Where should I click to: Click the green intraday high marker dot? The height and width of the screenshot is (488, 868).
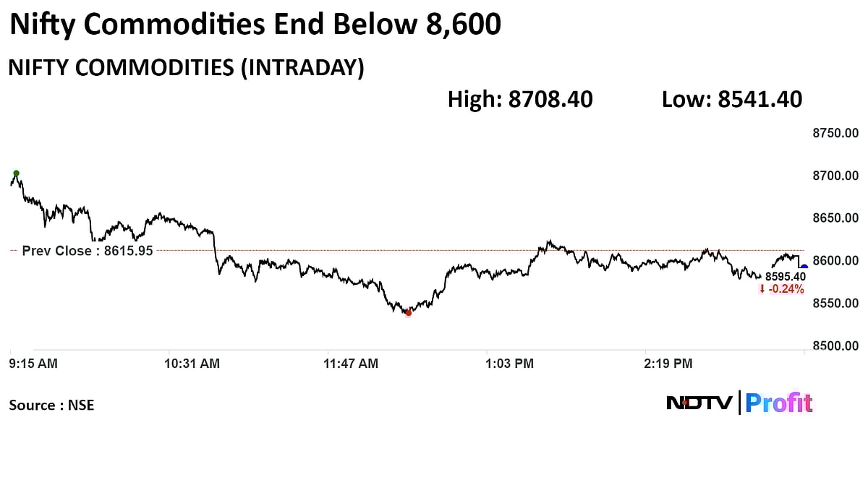(16, 174)
